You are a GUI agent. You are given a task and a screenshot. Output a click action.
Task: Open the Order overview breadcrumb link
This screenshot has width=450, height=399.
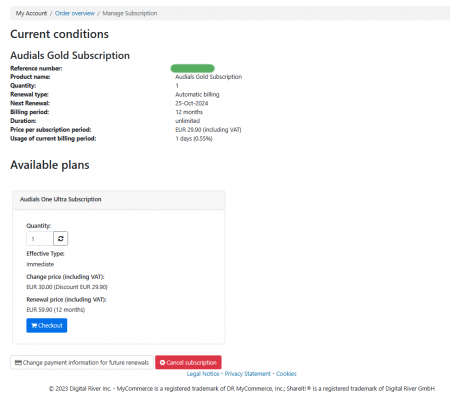(75, 13)
